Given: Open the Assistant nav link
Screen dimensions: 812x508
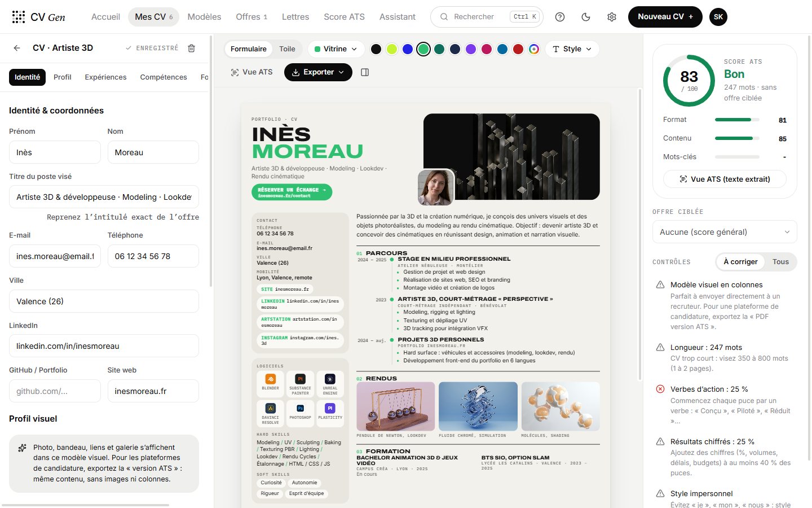Looking at the screenshot, I should coord(398,17).
